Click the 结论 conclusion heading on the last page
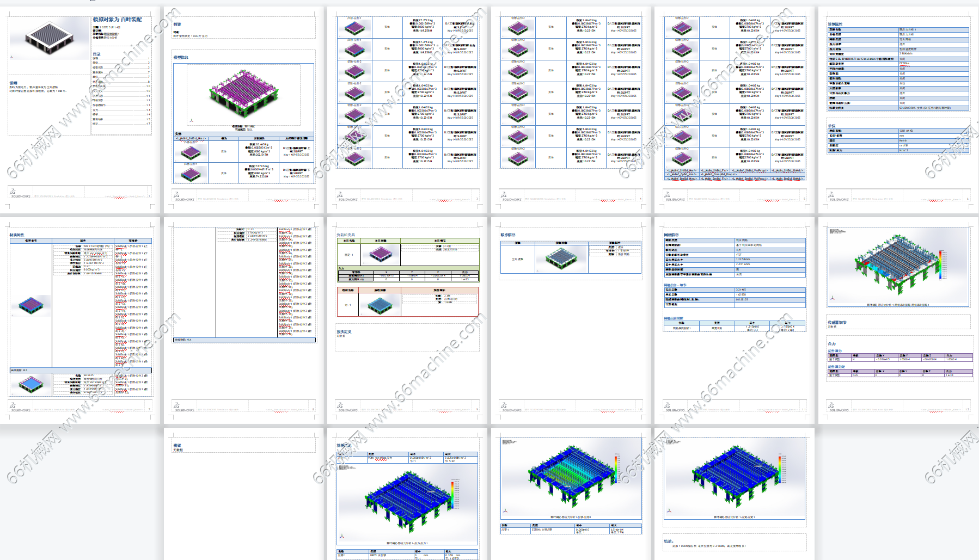 pos(668,541)
